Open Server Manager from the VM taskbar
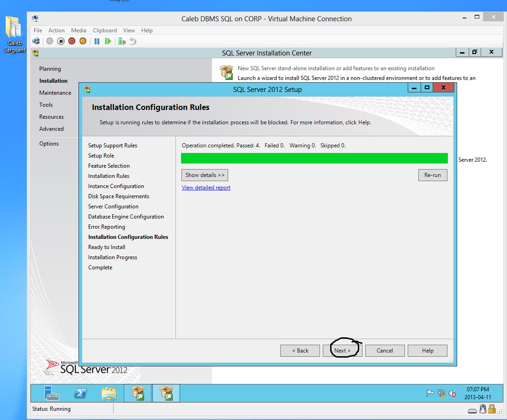This screenshot has width=507, height=420. (x=51, y=394)
